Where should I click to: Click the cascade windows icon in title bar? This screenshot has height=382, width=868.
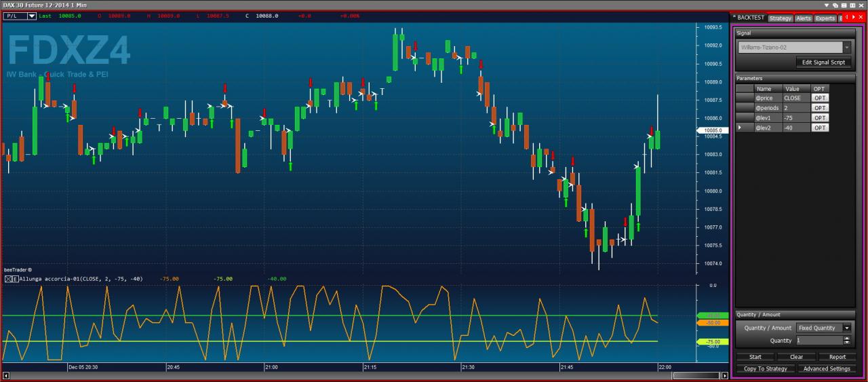(835, 5)
